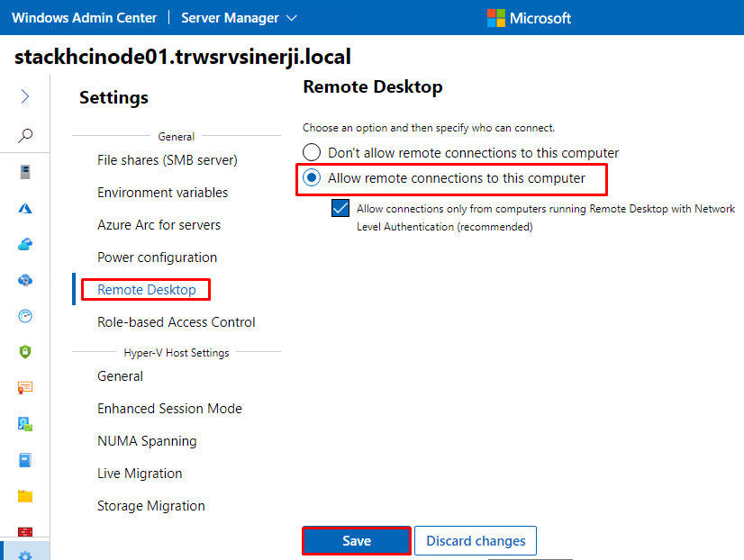Click the Discard changes button
The width and height of the screenshot is (744, 560).
(x=476, y=540)
